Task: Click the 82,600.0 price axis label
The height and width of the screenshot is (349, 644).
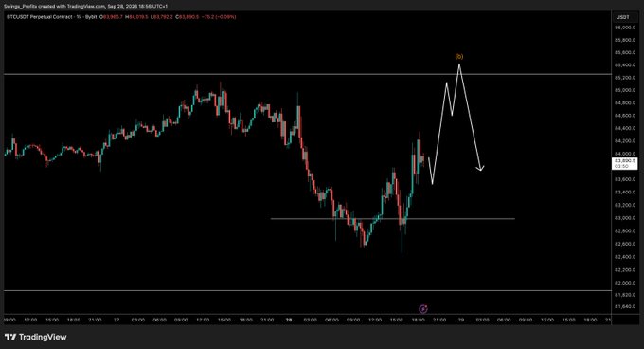Action: pos(625,244)
